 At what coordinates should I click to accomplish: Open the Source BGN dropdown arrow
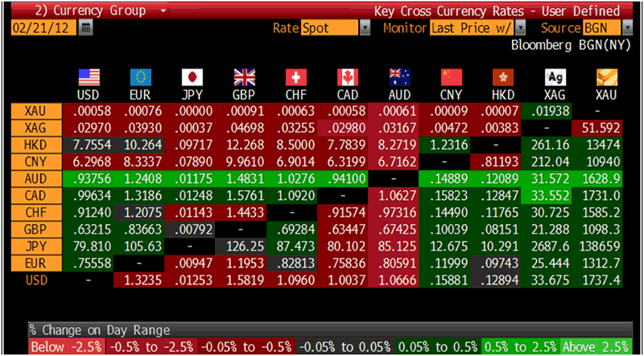click(627, 28)
